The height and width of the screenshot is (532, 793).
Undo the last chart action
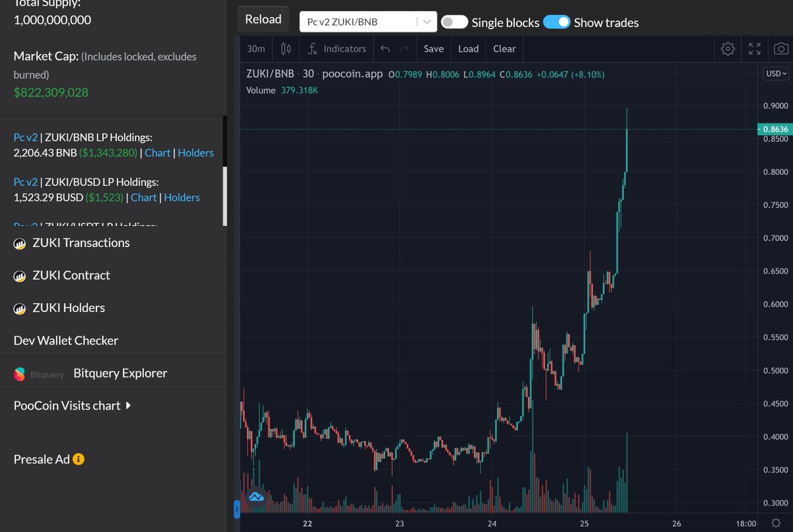pyautogui.click(x=385, y=49)
